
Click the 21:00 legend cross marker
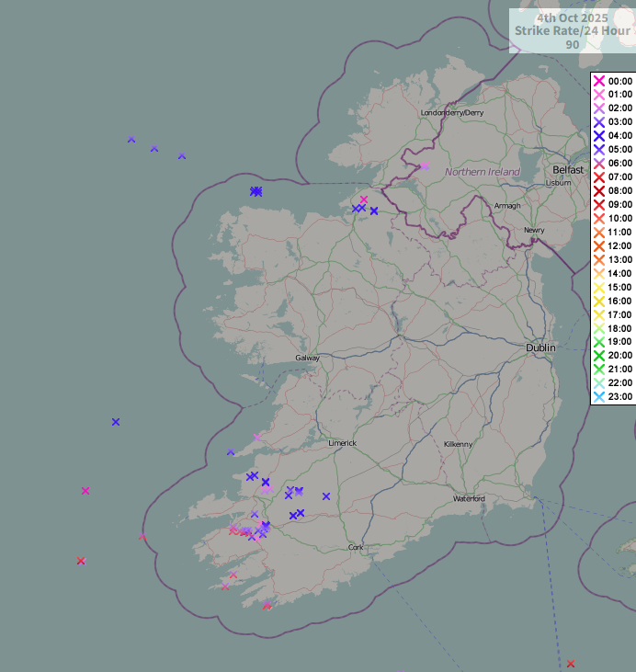point(599,369)
